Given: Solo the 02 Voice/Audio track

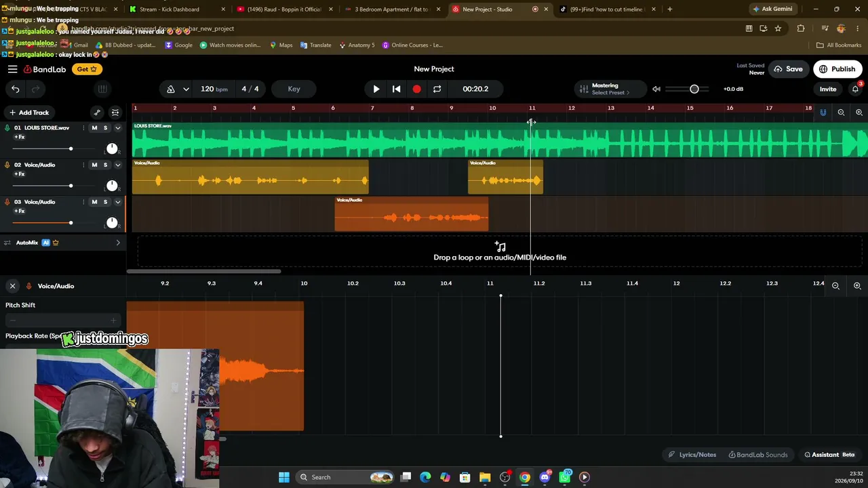Looking at the screenshot, I should [x=105, y=165].
